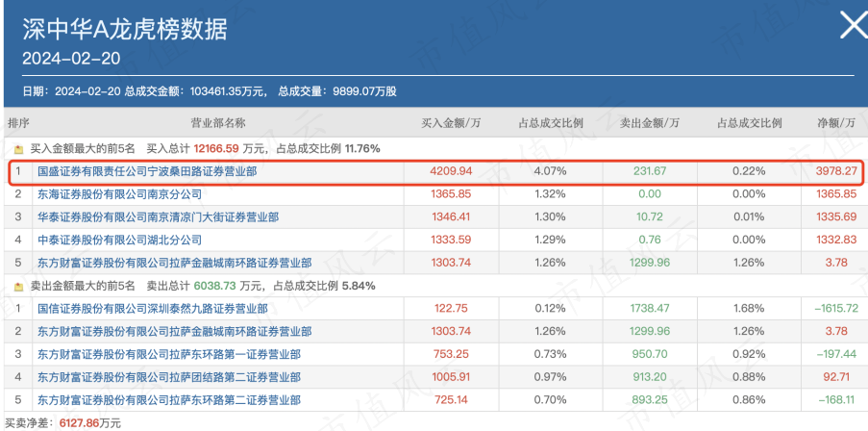This screenshot has width=868, height=431.
Task: Open 东方财富证券 拉萨团结路第二证券营业部 link
Action: click(169, 377)
